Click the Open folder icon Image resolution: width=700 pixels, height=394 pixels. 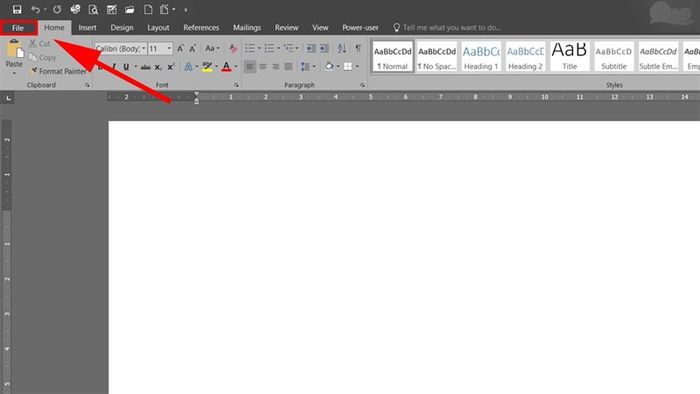pyautogui.click(x=129, y=9)
